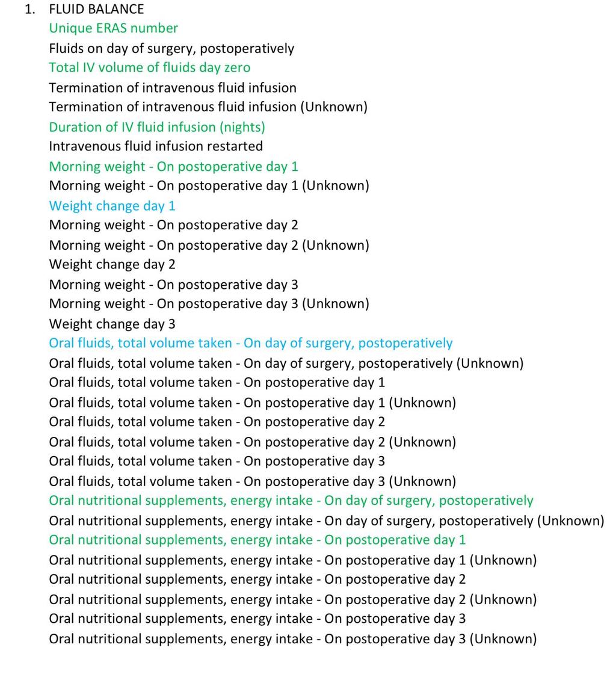Click Fluids on day of surgery, postoperatively
616x680 pixels.
click(171, 49)
